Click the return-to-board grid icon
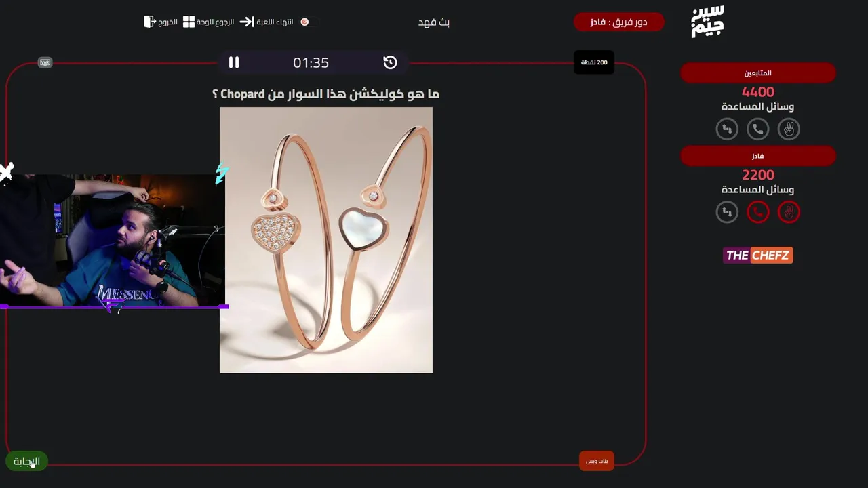 pyautogui.click(x=189, y=22)
